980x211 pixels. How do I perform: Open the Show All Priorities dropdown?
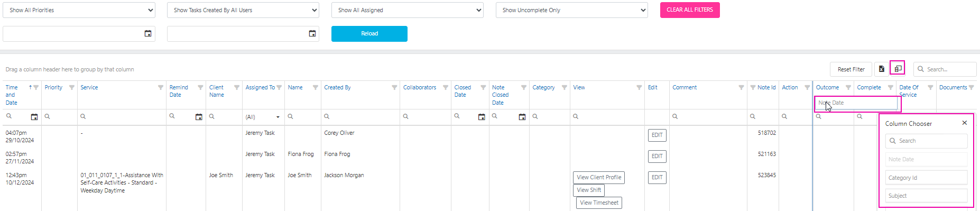pos(79,10)
